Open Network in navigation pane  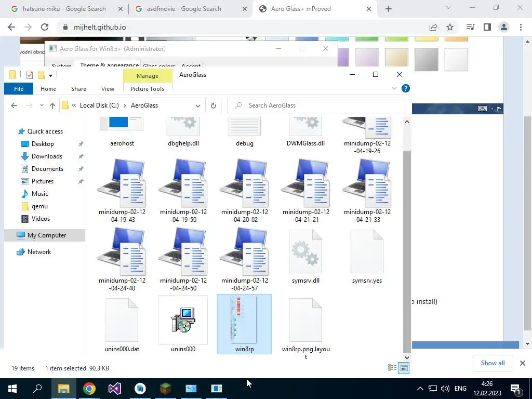[39, 252]
